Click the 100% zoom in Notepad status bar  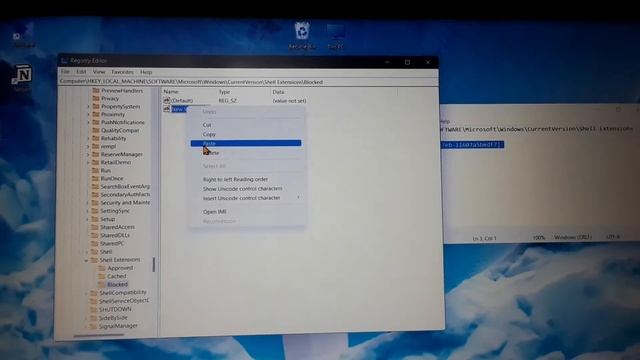pyautogui.click(x=539, y=238)
